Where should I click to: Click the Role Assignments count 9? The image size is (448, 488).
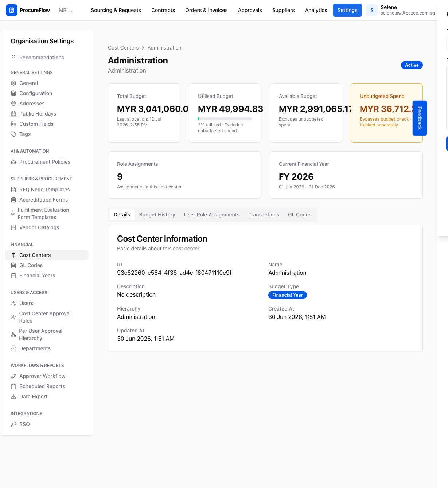click(120, 177)
